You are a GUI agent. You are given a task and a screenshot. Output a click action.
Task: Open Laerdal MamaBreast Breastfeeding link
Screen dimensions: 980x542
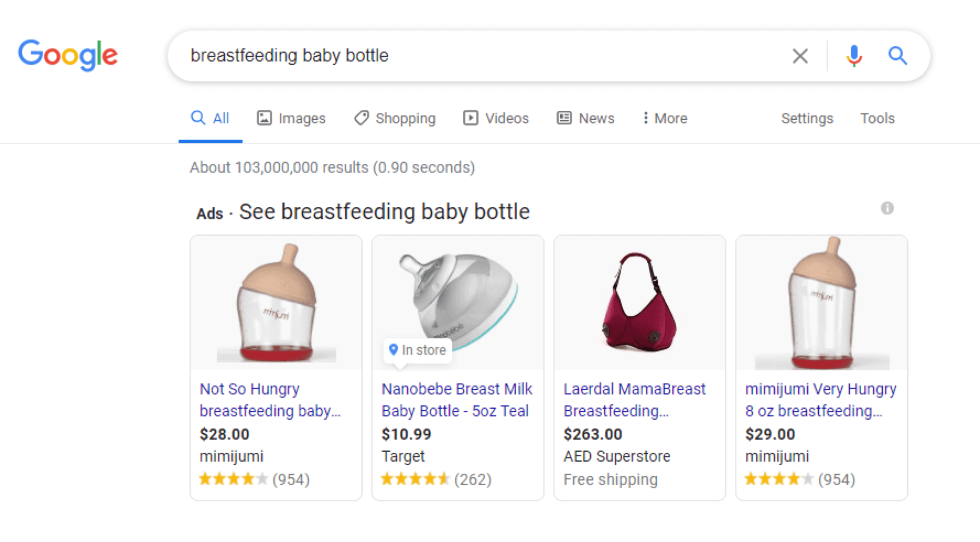[634, 400]
